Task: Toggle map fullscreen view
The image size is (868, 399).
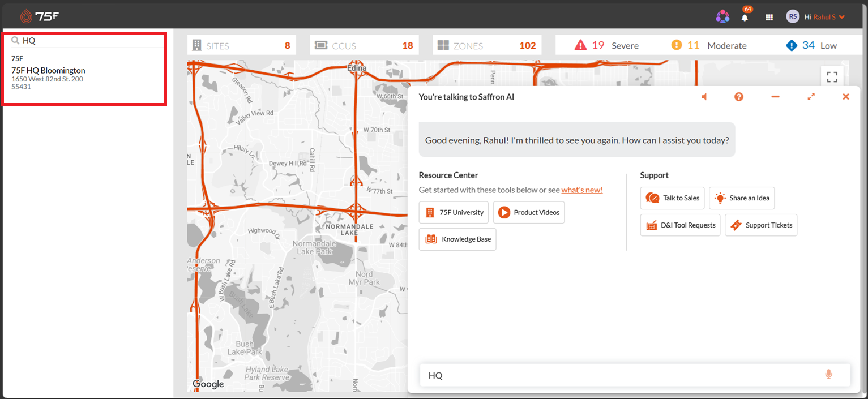Action: [x=832, y=77]
